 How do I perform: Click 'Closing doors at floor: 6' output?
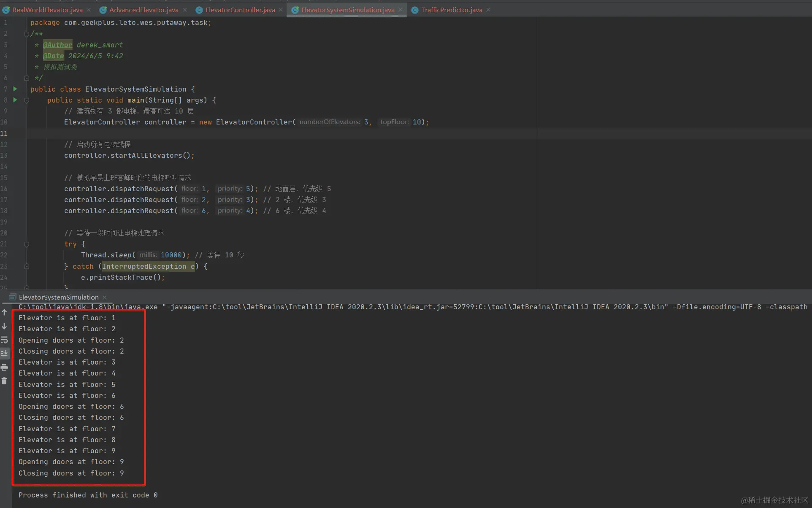tap(71, 417)
